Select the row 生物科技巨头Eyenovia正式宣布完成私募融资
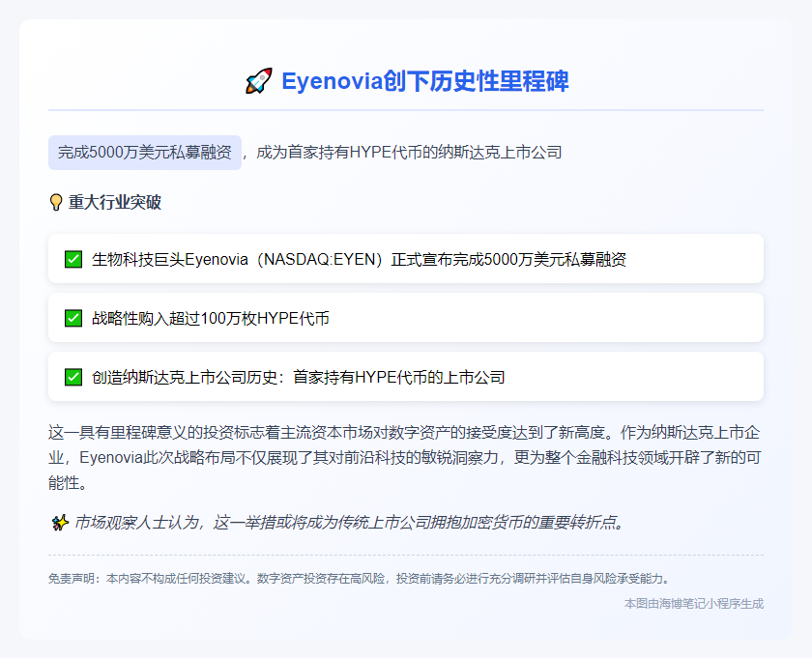This screenshot has width=812, height=658. pyautogui.click(x=405, y=258)
